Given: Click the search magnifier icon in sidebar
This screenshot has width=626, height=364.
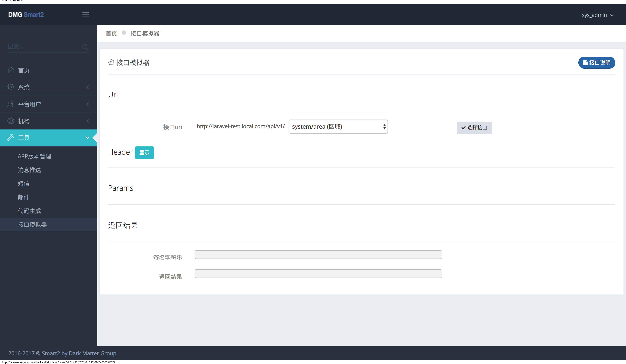Looking at the screenshot, I should [x=85, y=47].
